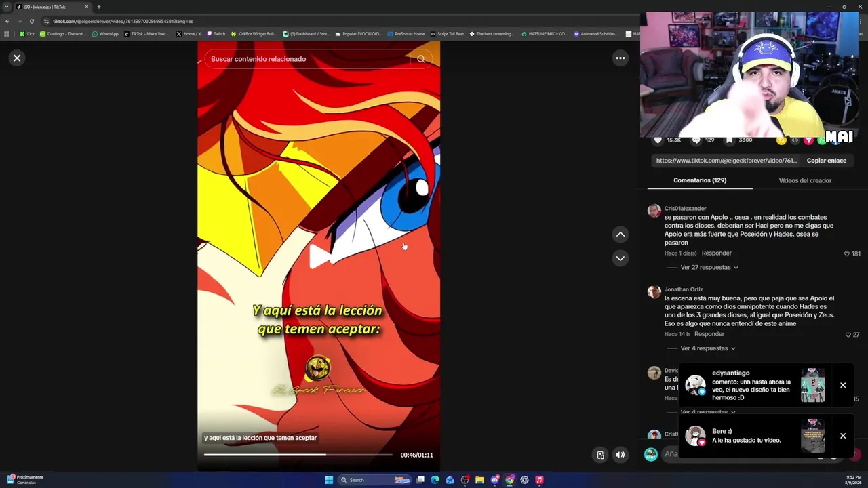Like Cris01alexander's comment heart showing 181
Screen dimensions: 868x488
847,254
